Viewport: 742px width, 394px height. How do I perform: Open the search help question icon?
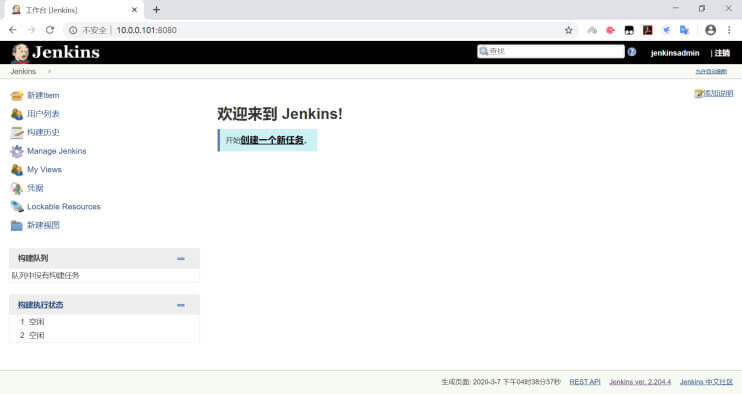(632, 52)
